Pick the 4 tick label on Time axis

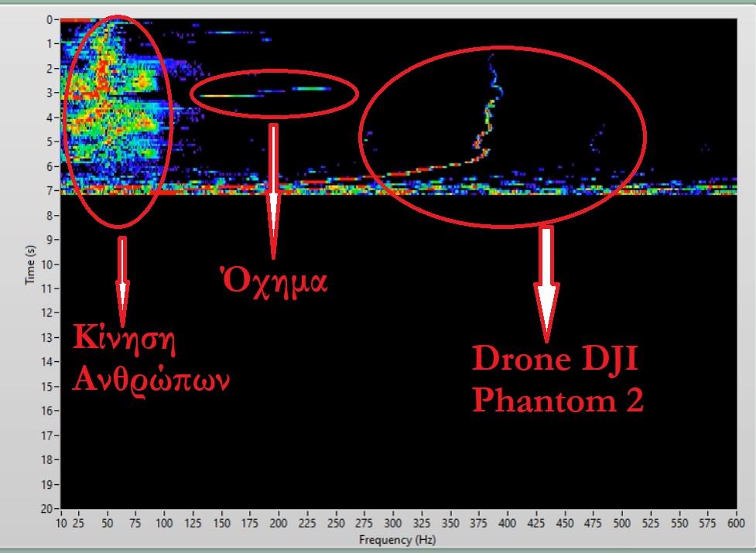coord(50,118)
